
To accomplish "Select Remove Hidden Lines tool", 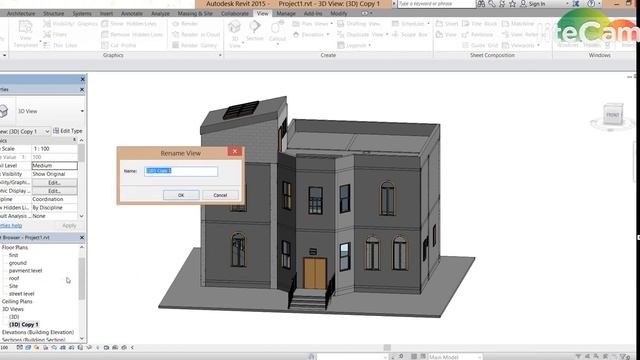I will 132,35.
